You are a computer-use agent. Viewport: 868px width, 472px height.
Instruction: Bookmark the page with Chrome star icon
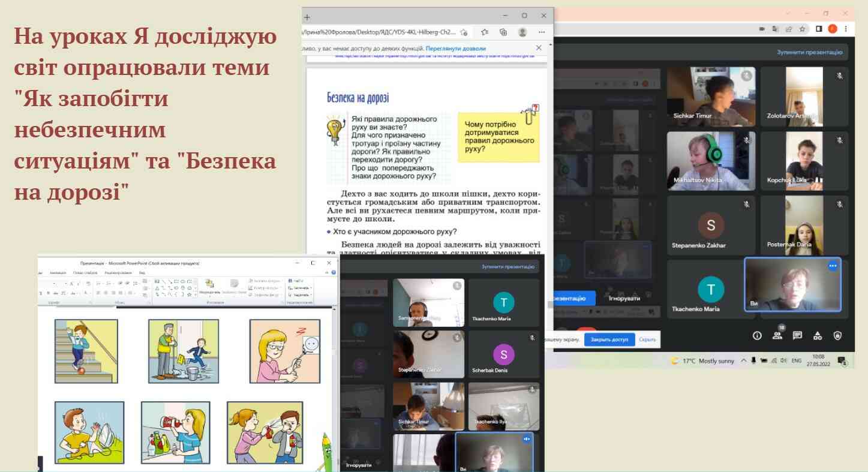802,29
